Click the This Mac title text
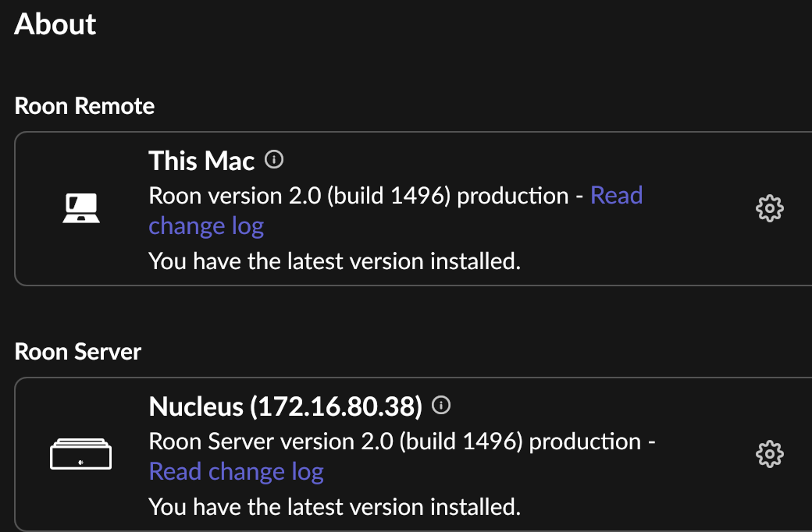 tap(201, 161)
